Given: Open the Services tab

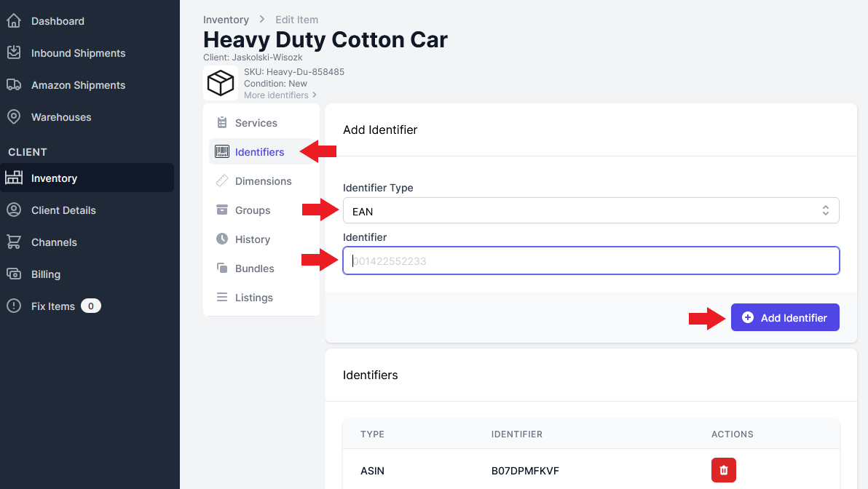Looking at the screenshot, I should click(256, 123).
